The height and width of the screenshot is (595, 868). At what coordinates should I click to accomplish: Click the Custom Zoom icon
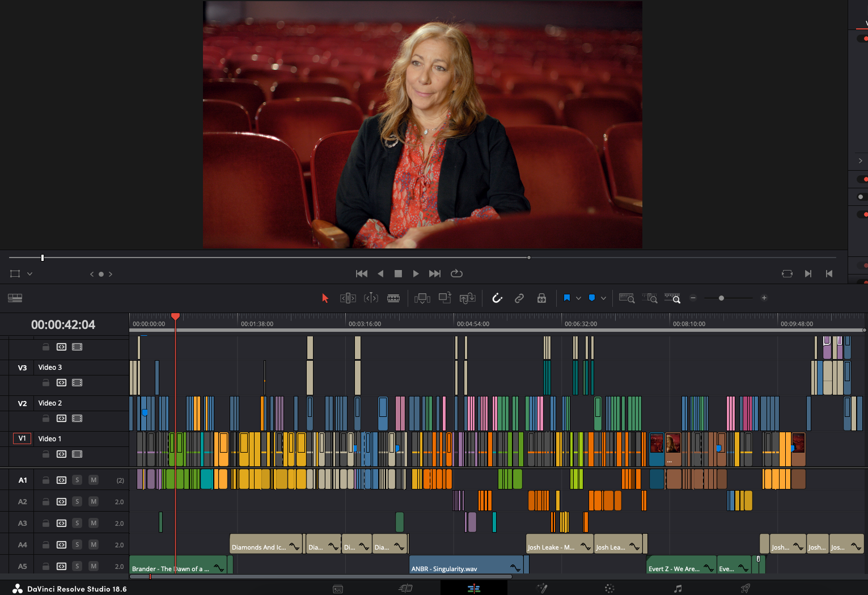pos(672,298)
